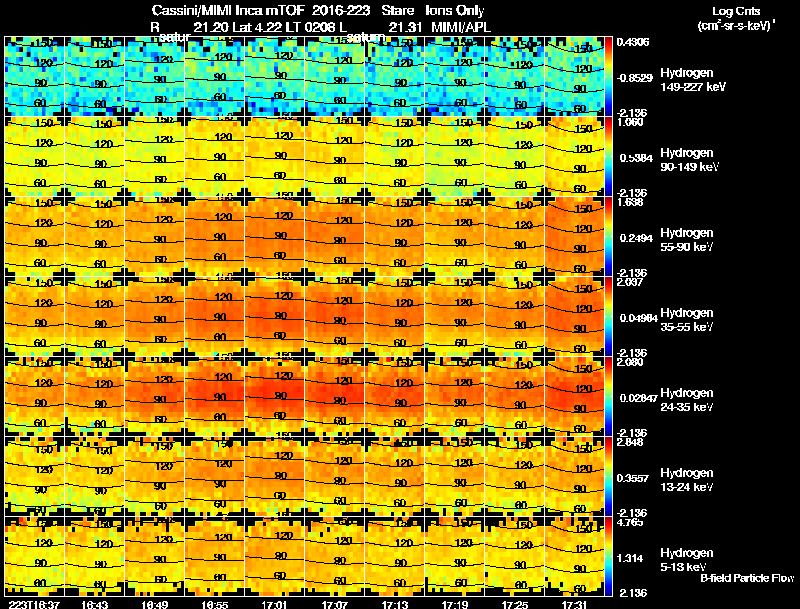
Task: Click the "2.037" color scale value
Action: coord(630,283)
